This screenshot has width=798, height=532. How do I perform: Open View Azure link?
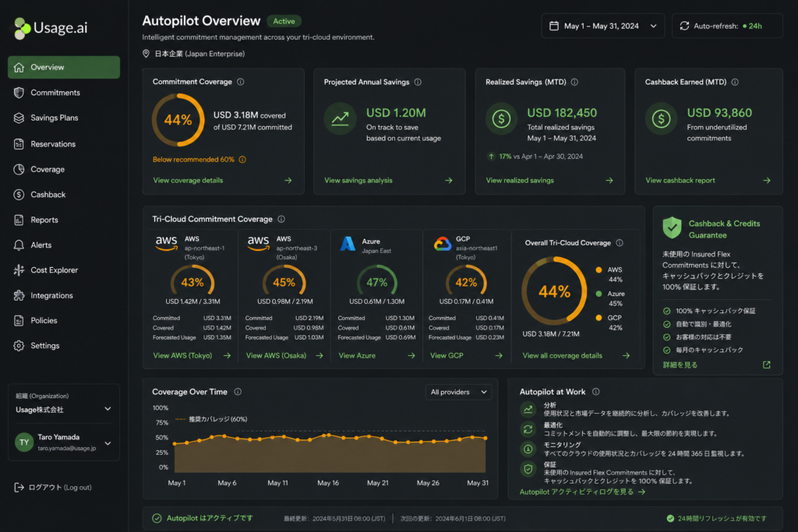(x=376, y=355)
